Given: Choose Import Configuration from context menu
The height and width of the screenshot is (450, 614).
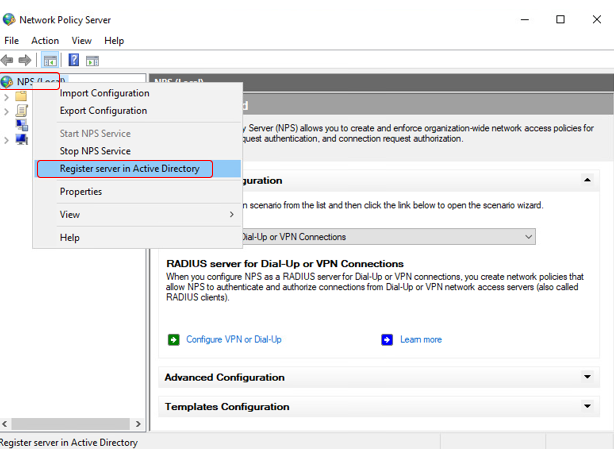Looking at the screenshot, I should [x=137, y=93].
